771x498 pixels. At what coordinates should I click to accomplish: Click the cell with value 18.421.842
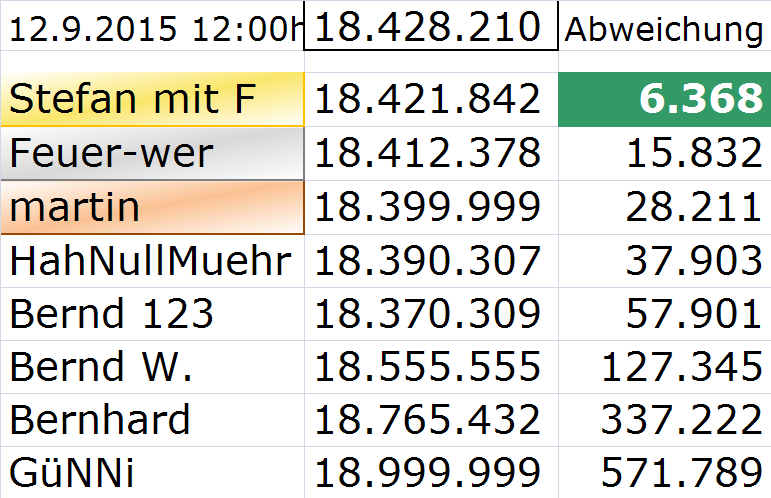click(431, 100)
